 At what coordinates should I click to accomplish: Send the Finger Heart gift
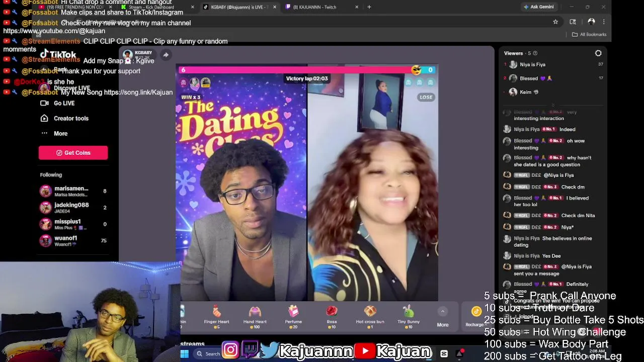pyautogui.click(x=216, y=317)
